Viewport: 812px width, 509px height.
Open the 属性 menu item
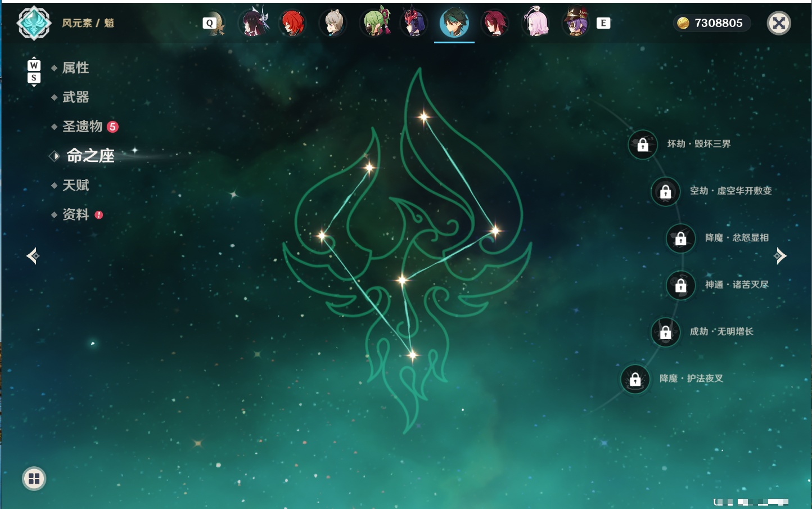click(76, 68)
